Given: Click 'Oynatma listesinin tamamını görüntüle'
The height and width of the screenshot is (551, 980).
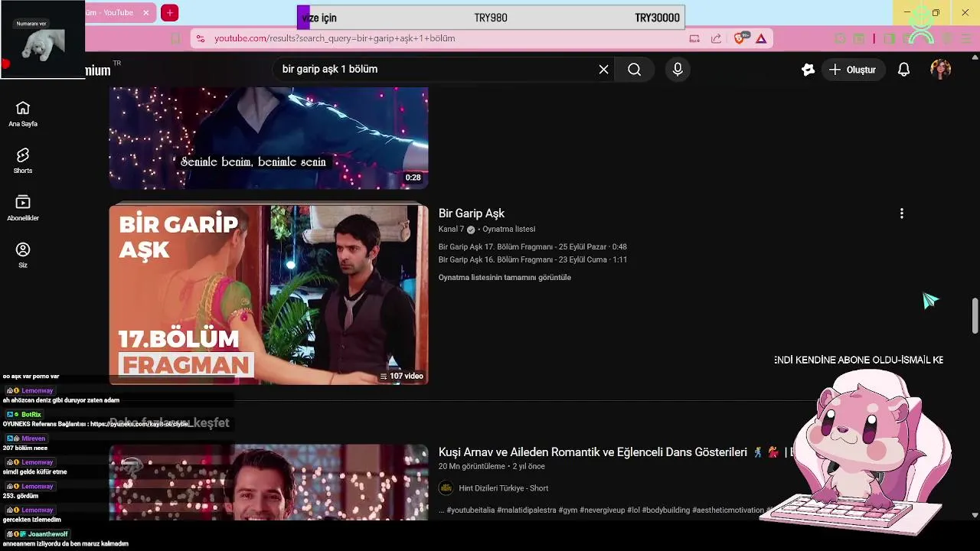Looking at the screenshot, I should point(505,278).
